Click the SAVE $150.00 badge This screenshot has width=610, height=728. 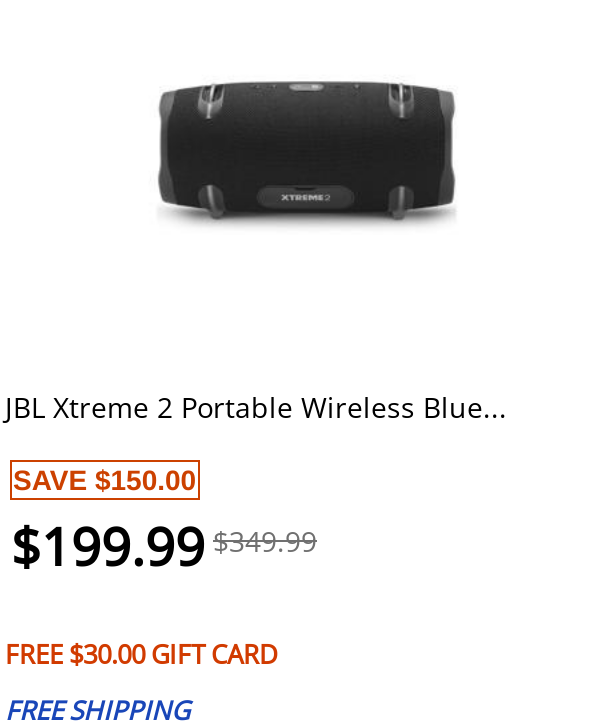105,480
